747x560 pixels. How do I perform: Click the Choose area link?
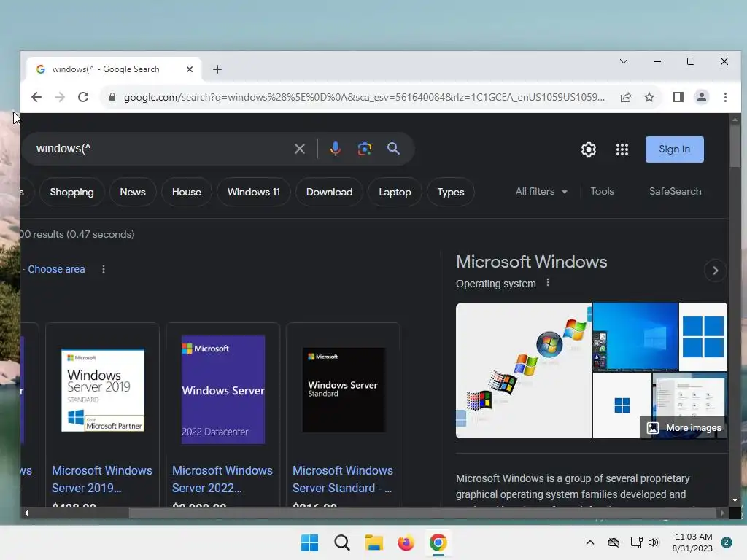56,270
